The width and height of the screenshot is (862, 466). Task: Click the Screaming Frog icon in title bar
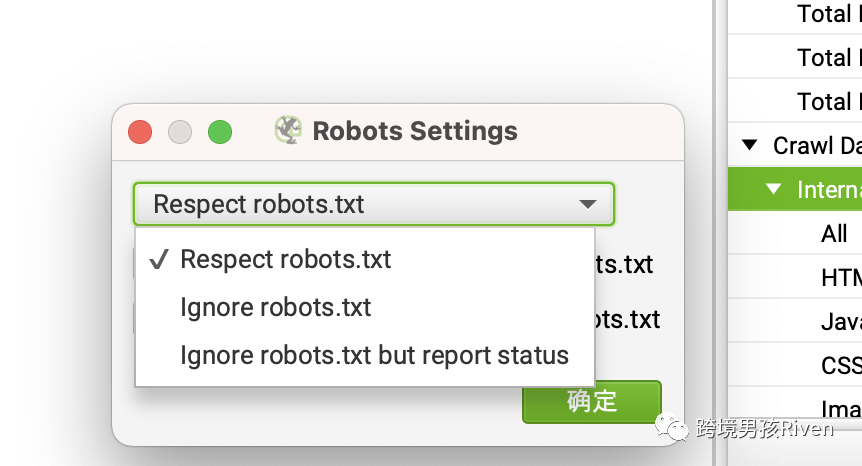coord(288,130)
